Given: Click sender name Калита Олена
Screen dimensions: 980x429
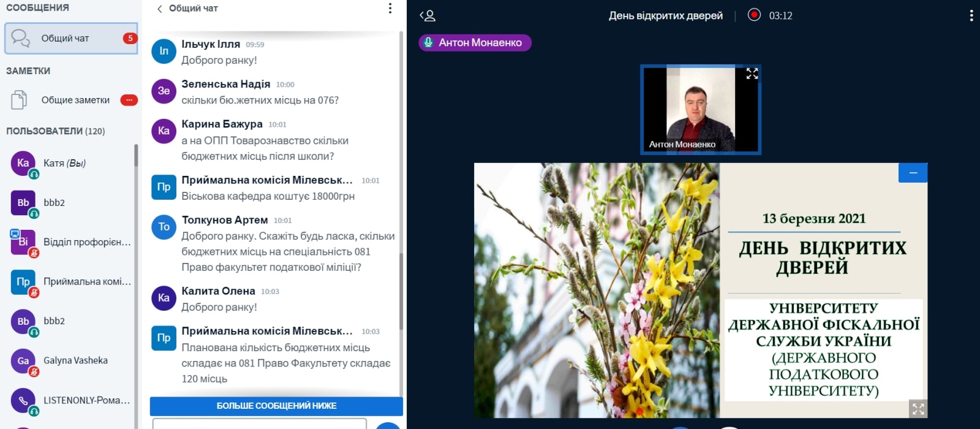Looking at the screenshot, I should click(x=218, y=291).
